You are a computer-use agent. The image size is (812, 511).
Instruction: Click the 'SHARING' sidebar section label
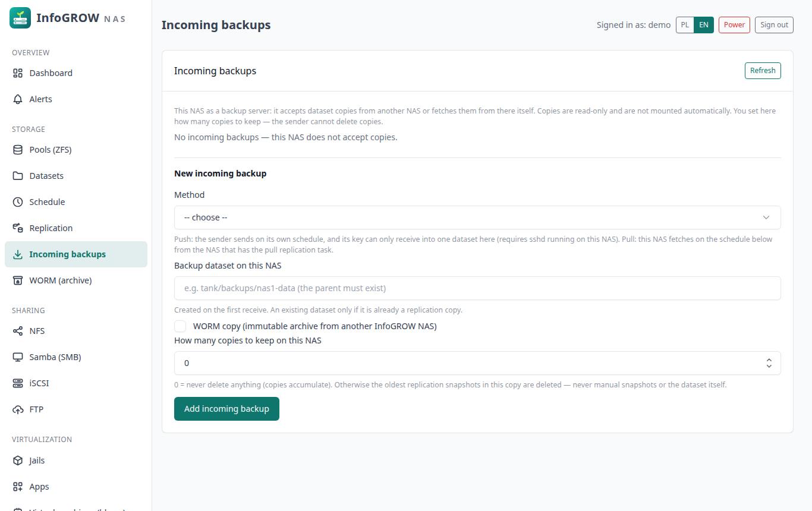tap(29, 311)
